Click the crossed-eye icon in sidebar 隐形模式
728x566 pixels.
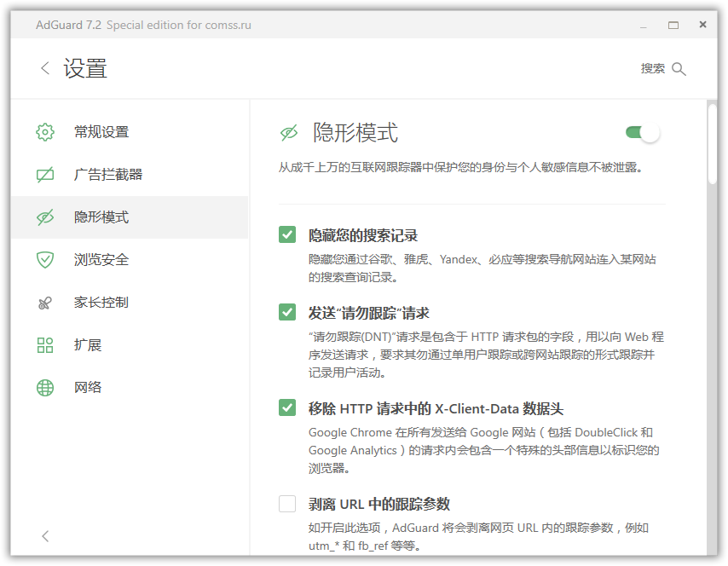tap(45, 217)
